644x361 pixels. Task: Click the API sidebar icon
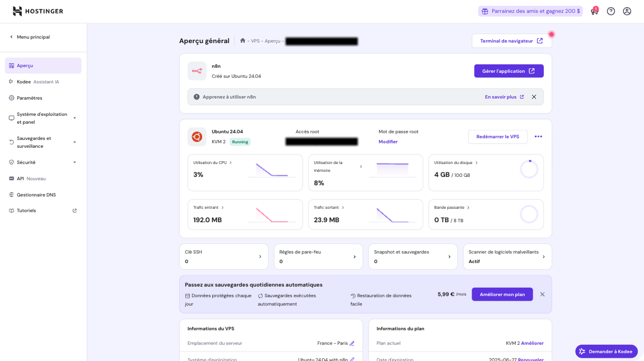coord(12,179)
